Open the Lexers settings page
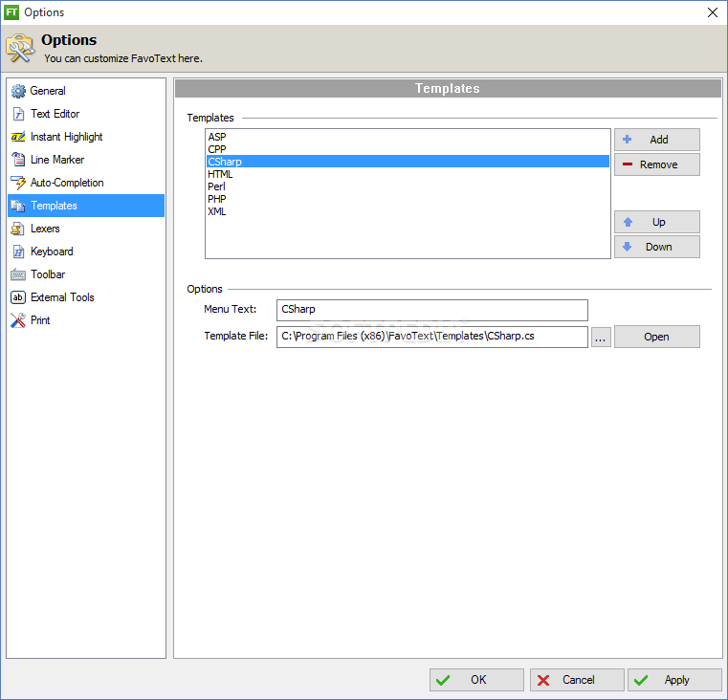This screenshot has width=728, height=700. pos(86,229)
